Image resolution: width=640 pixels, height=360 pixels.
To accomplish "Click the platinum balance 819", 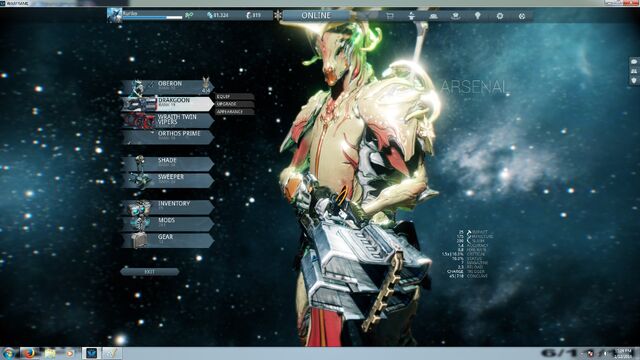I will (253, 16).
